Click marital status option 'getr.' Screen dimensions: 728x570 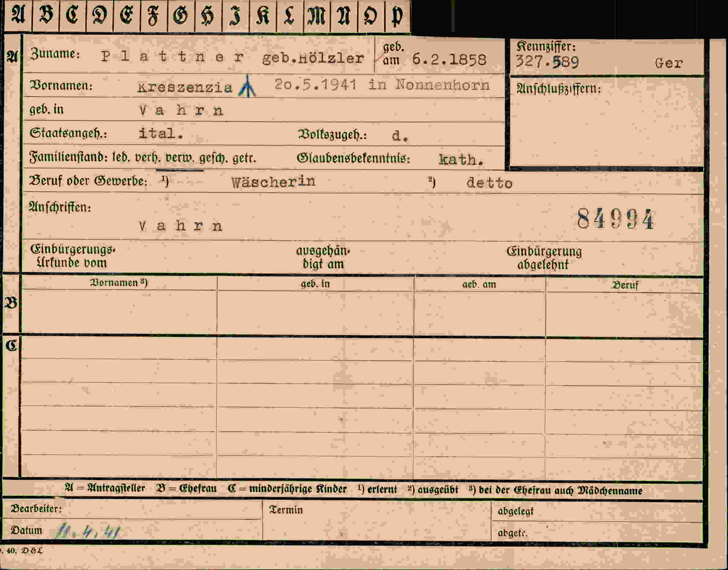coord(244,158)
